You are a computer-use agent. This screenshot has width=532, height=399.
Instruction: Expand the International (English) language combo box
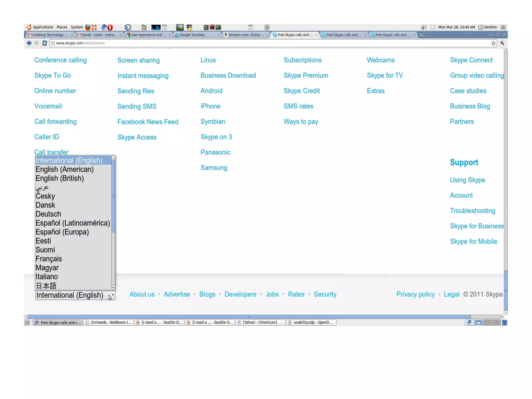coord(75,295)
